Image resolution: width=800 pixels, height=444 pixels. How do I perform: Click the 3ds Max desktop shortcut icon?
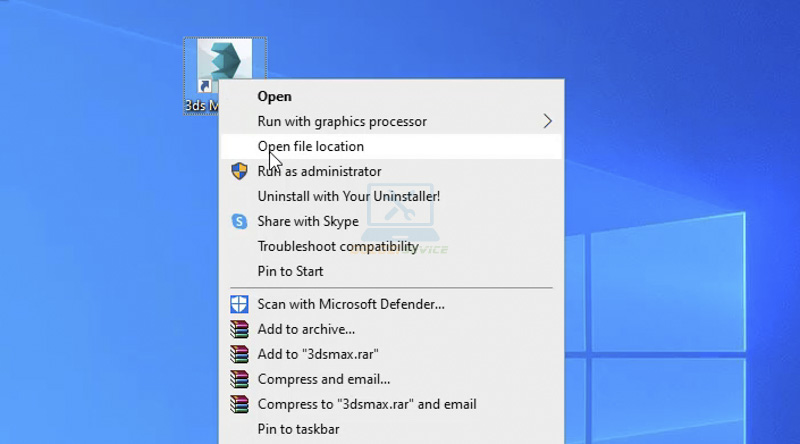(225, 68)
